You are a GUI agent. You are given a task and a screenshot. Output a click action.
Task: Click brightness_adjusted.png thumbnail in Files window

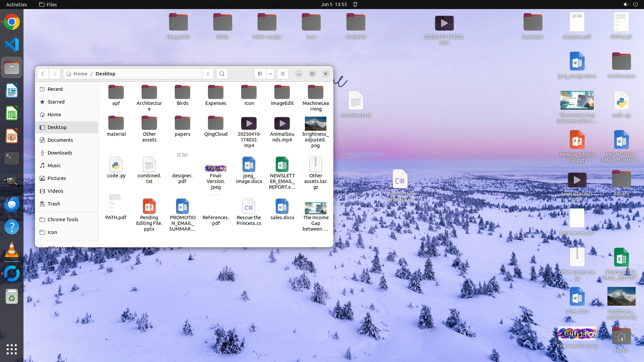[x=315, y=124]
